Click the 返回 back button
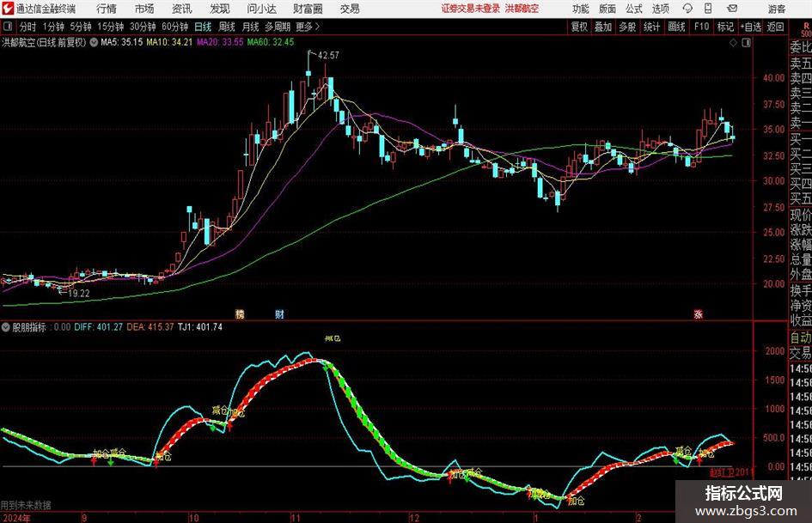 (x=775, y=27)
